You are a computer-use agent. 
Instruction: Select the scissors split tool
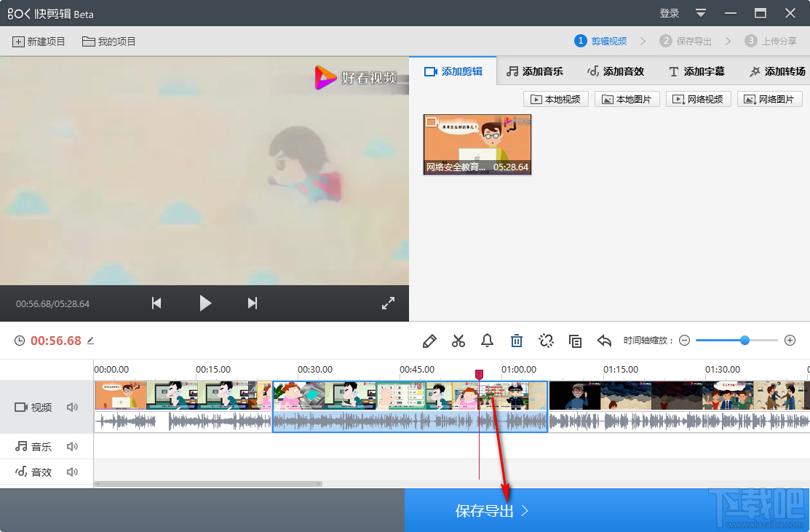tap(458, 341)
